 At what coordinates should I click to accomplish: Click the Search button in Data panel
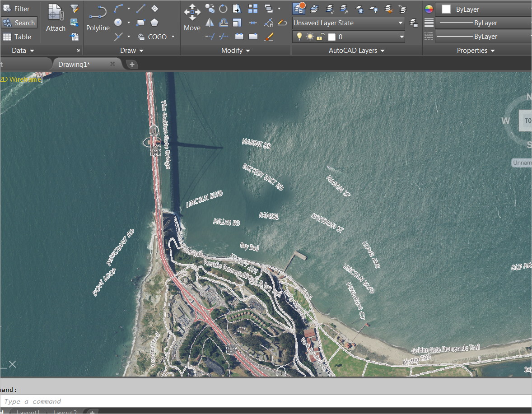[x=19, y=23]
